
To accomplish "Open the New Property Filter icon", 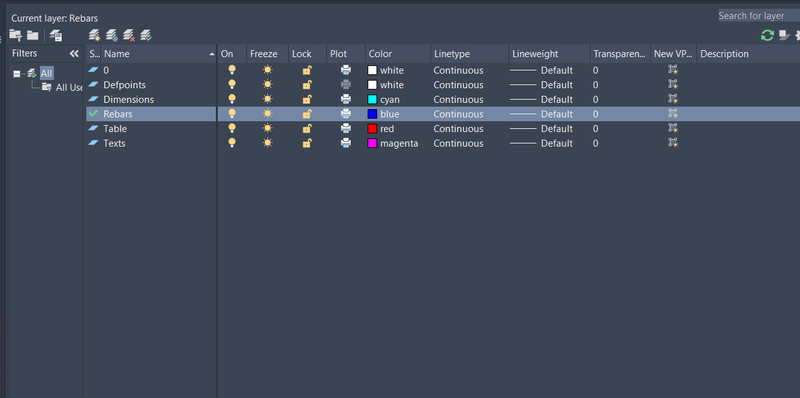I will (15, 35).
